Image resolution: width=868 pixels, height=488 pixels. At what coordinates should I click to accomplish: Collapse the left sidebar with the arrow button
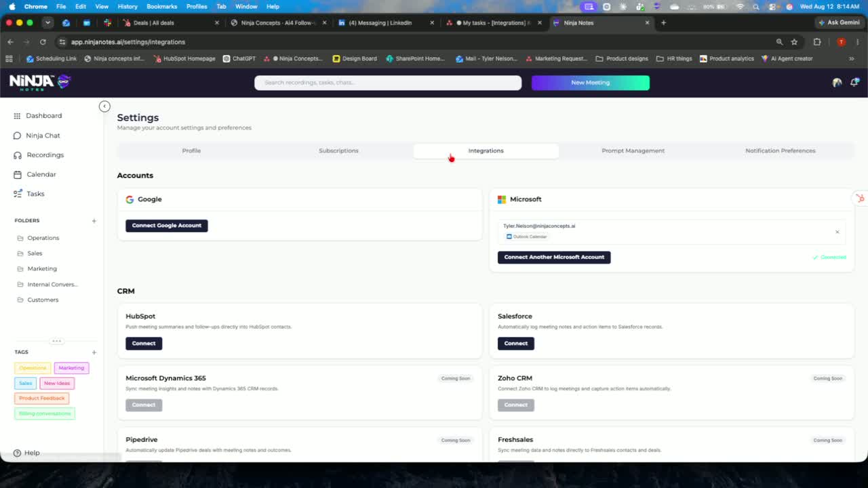coord(104,106)
